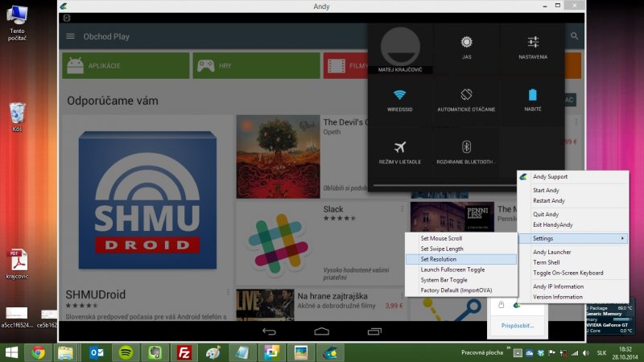Open the Slack app overflow menu dots
The image size is (644, 362).
point(402,210)
